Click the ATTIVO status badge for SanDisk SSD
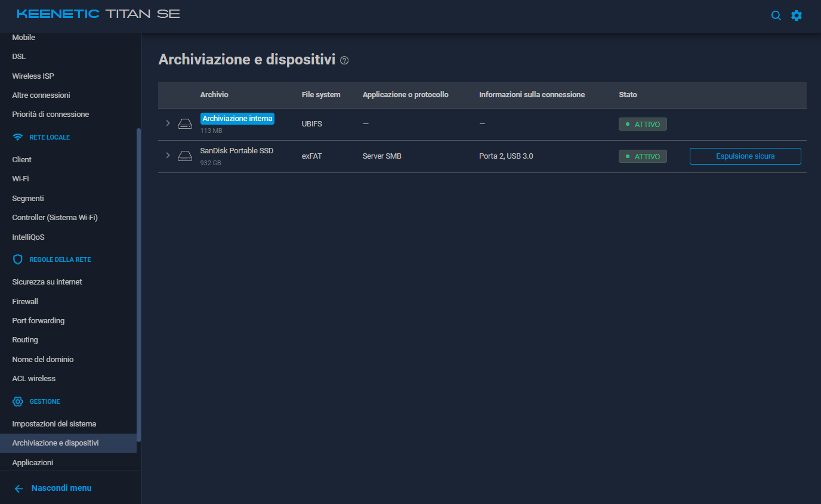821x504 pixels. click(x=643, y=156)
